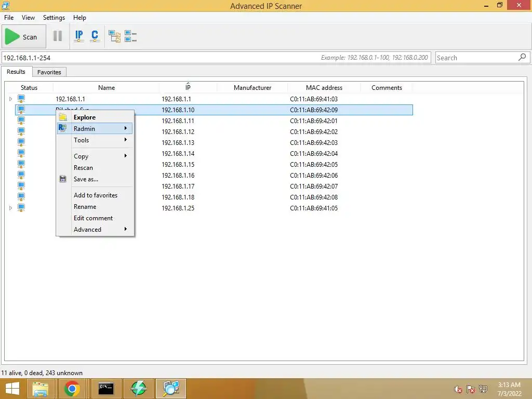Viewport: 532px width, 399px height.
Task: Start scanning with the Scan button
Action: (24, 37)
